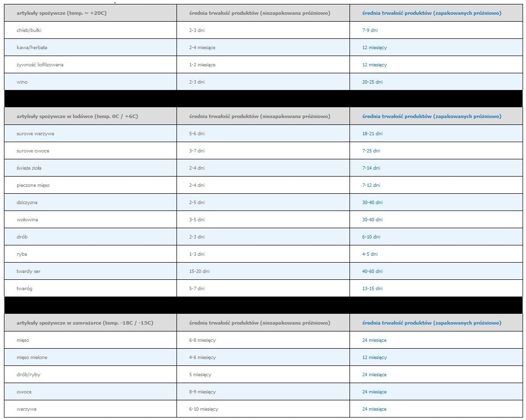This screenshot has width=526, height=420.
Task: Click '5-6 dni' cell
Action: 263,134
